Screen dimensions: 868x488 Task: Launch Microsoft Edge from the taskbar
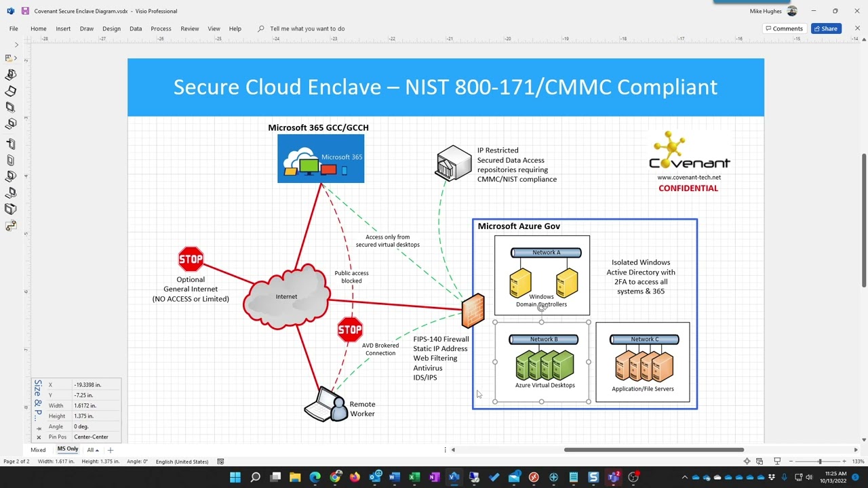pos(315,477)
